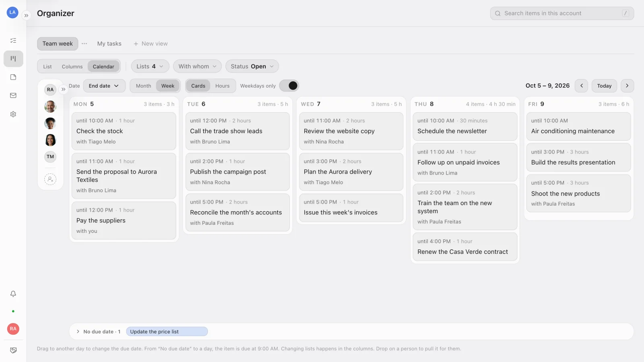
Task: Select the RA avatar in people panel
Action: (x=50, y=90)
